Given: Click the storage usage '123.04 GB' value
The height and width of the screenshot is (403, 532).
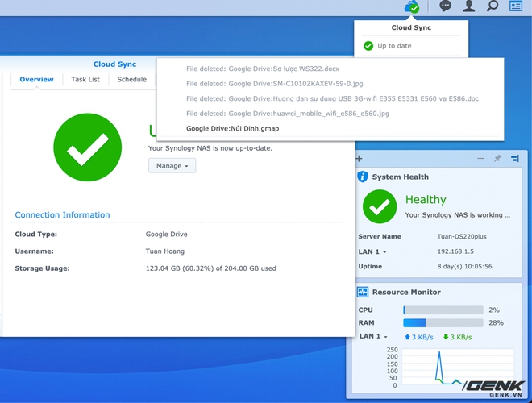Looking at the screenshot, I should pos(210,268).
